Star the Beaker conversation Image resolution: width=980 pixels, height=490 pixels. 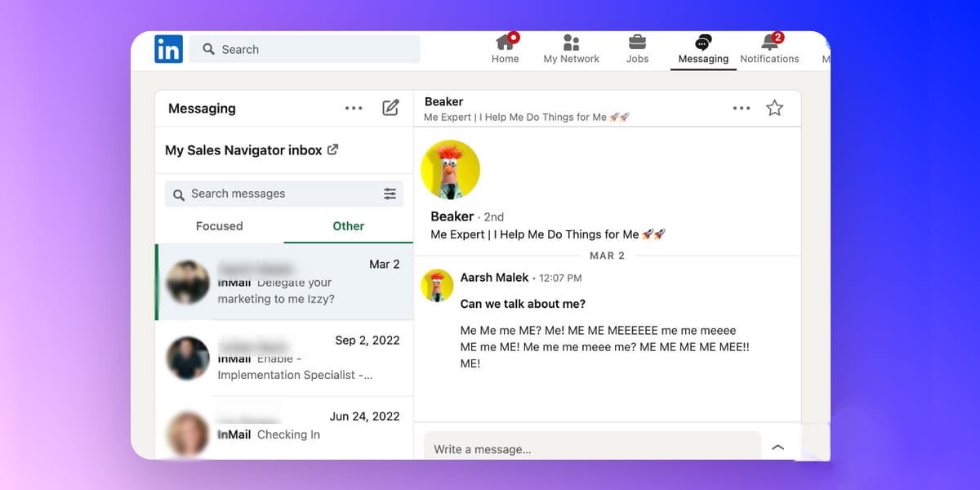tap(774, 108)
